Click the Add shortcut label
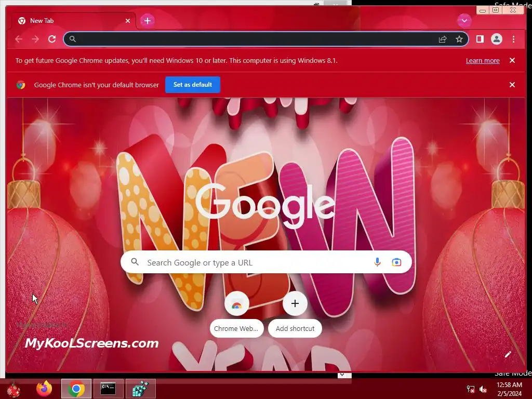 tap(295, 328)
